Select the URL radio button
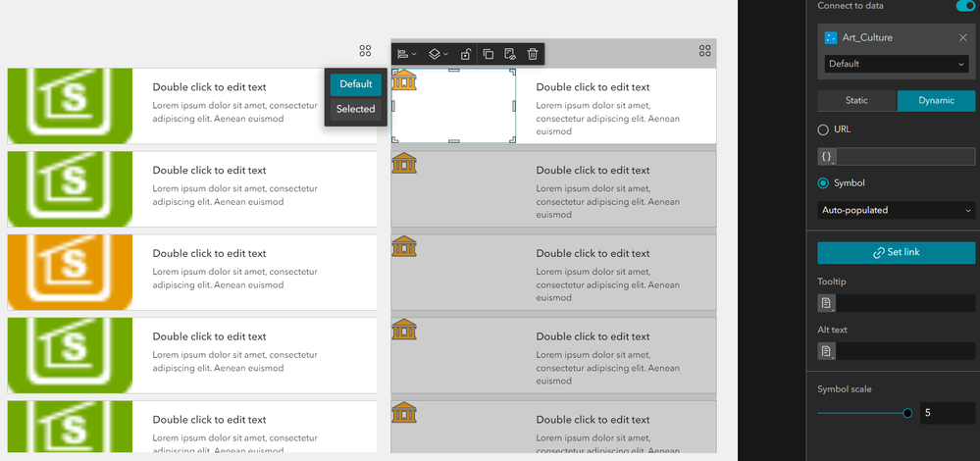The height and width of the screenshot is (461, 980). (823, 129)
